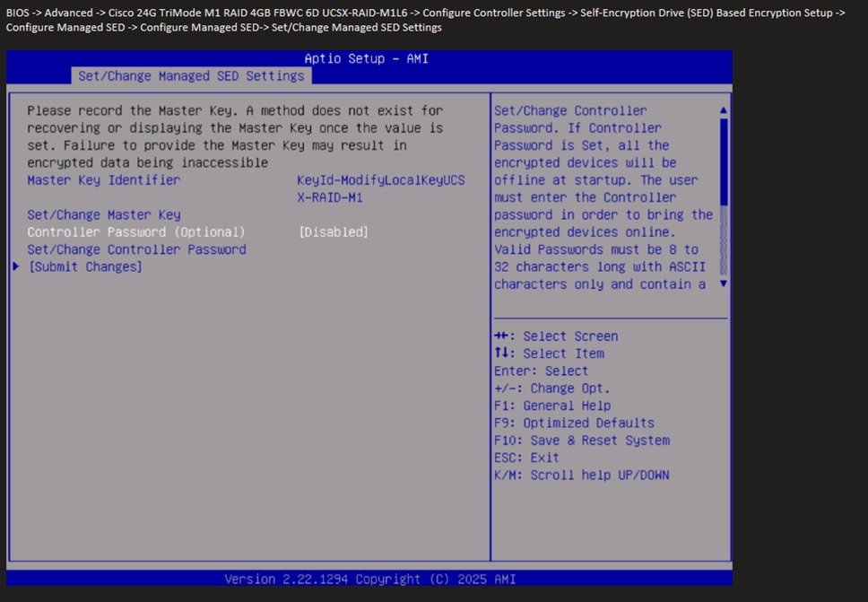Change the [Disabled] controller password value

pos(334,232)
